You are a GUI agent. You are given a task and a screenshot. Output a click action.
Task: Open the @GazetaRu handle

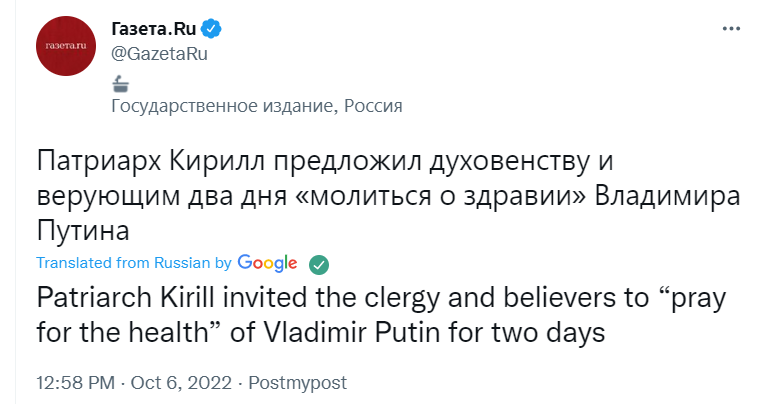[160, 53]
